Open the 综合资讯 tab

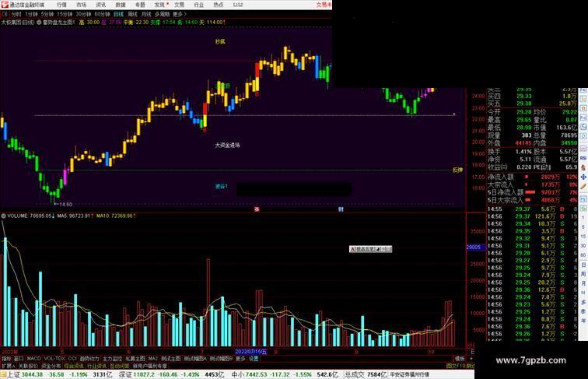point(74,366)
